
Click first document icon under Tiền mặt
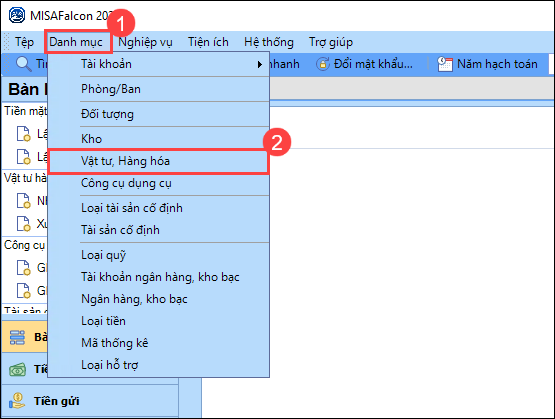[24, 133]
